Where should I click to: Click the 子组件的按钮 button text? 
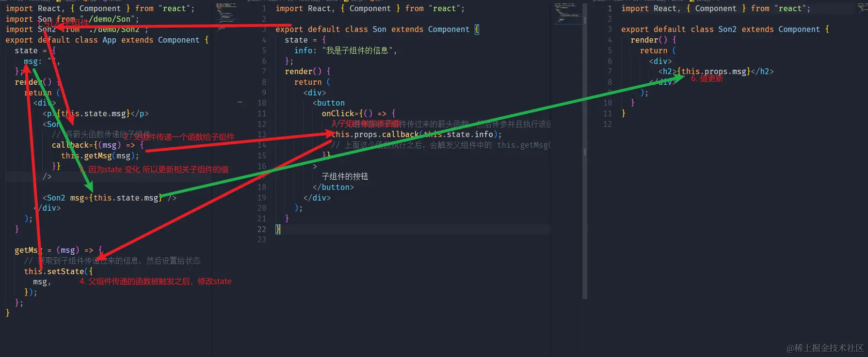tap(345, 176)
